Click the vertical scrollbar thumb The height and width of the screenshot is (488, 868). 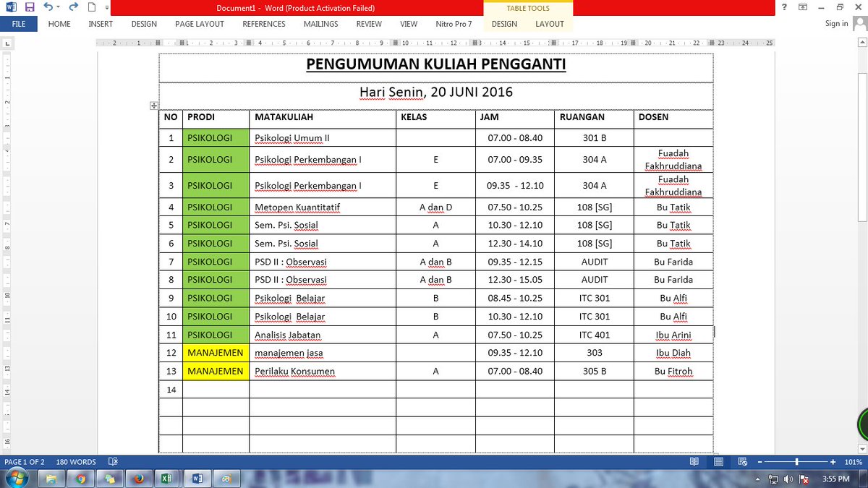pyautogui.click(x=862, y=146)
